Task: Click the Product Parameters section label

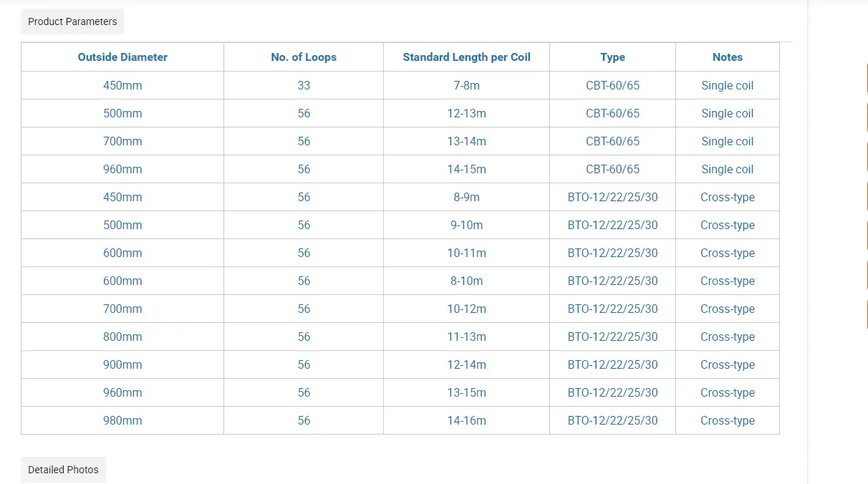Action: tap(72, 21)
